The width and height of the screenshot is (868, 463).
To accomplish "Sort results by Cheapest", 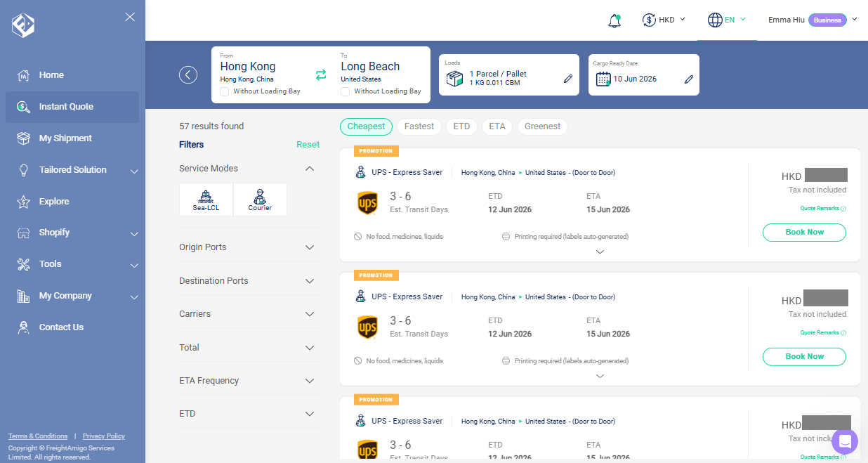I will [366, 126].
